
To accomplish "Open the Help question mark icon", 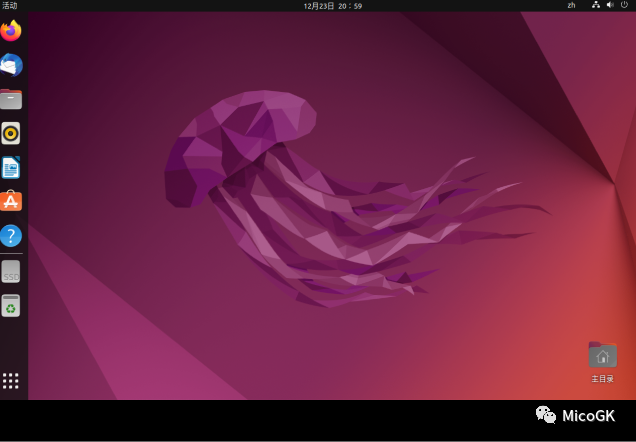I will click(11, 236).
